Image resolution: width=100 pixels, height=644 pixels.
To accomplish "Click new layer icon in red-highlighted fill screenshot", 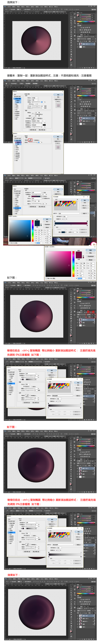I will pyautogui.click(x=91, y=343).
